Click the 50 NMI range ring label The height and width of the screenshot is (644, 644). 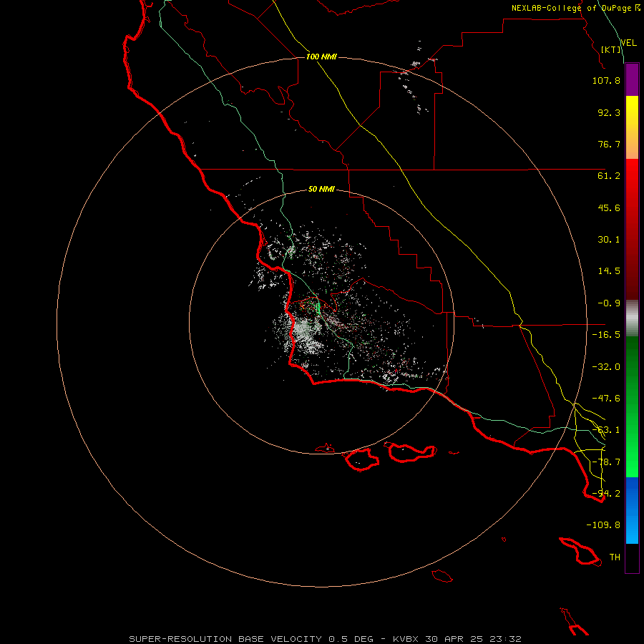point(321,190)
